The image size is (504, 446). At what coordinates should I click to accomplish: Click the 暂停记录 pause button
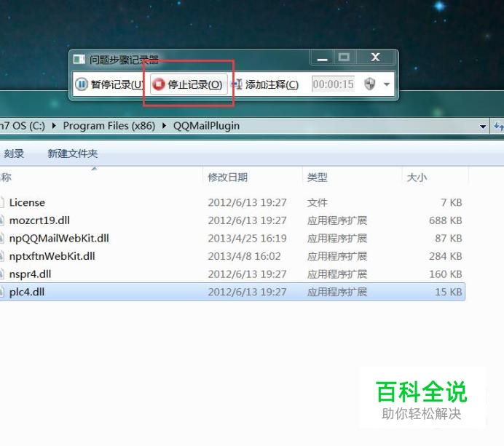[110, 84]
